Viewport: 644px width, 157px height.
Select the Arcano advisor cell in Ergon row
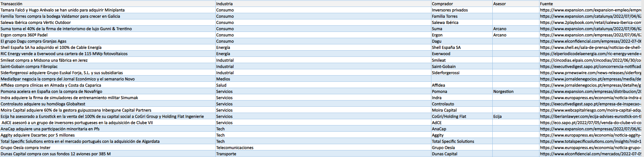[516, 35]
